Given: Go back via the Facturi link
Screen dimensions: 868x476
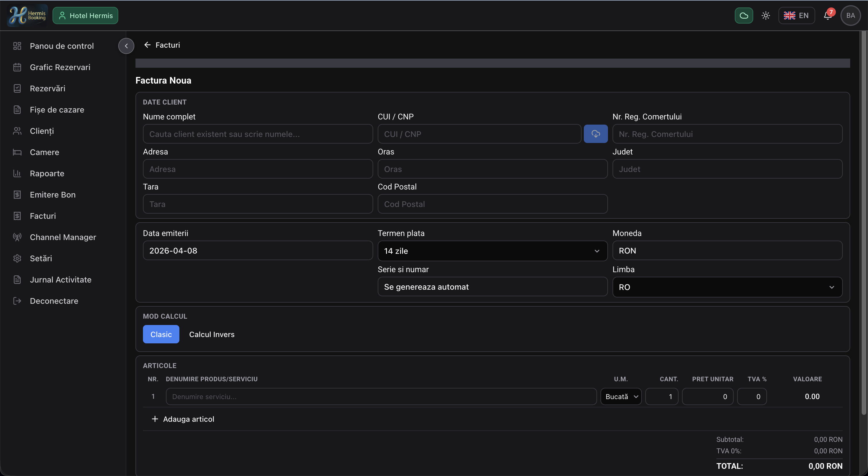Looking at the screenshot, I should click(x=162, y=45).
